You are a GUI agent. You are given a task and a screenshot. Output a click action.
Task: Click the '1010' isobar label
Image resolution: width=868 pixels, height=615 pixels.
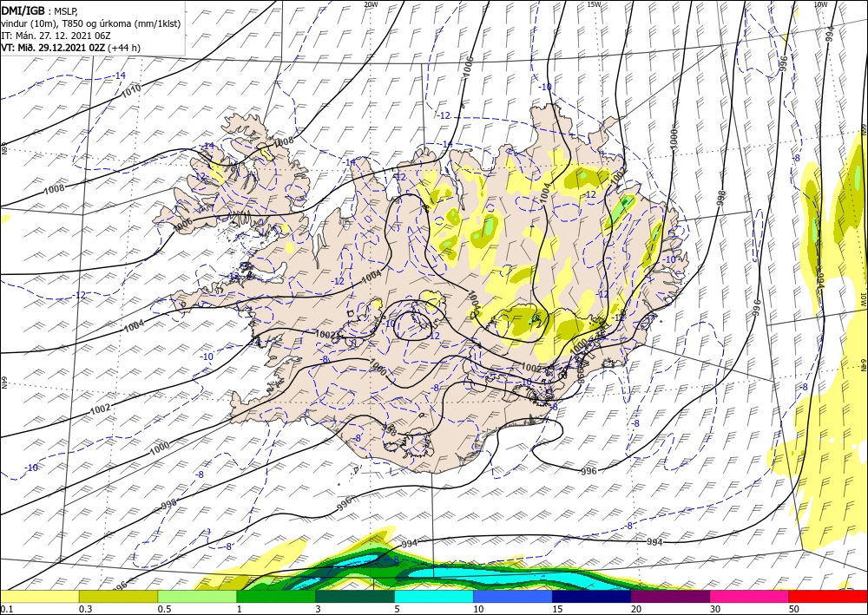(131, 90)
